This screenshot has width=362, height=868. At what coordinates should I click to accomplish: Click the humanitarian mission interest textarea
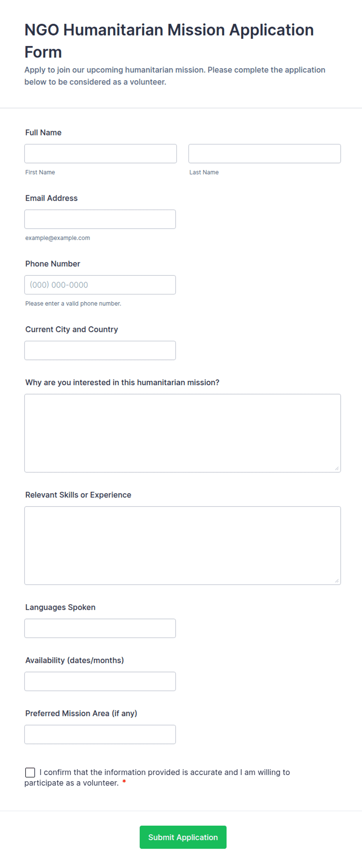pyautogui.click(x=183, y=433)
